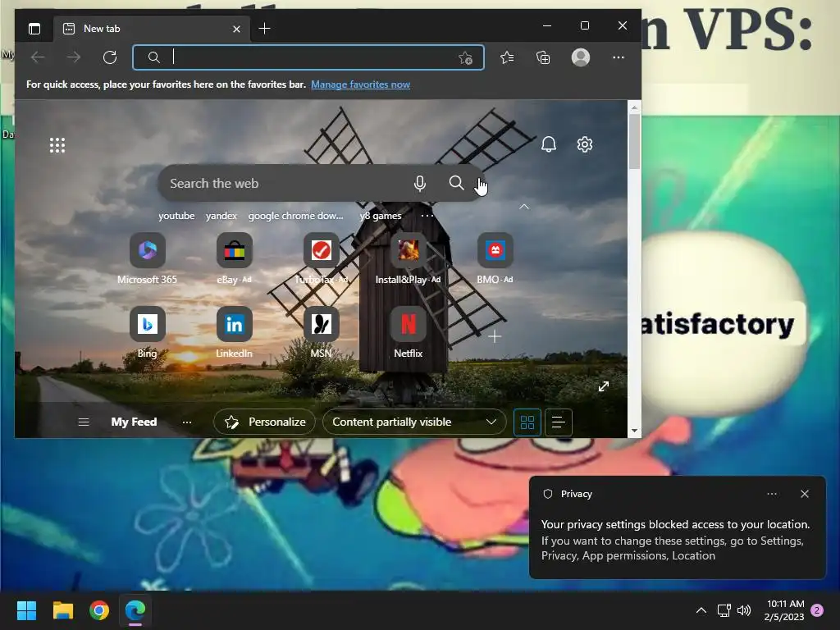Focus the Edge address bar
840x630 pixels.
click(x=308, y=57)
